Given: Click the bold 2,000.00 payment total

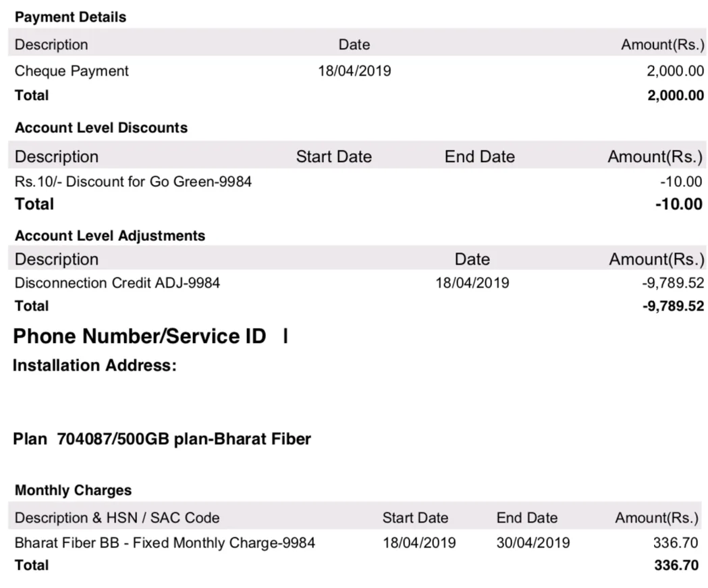Looking at the screenshot, I should tap(675, 96).
